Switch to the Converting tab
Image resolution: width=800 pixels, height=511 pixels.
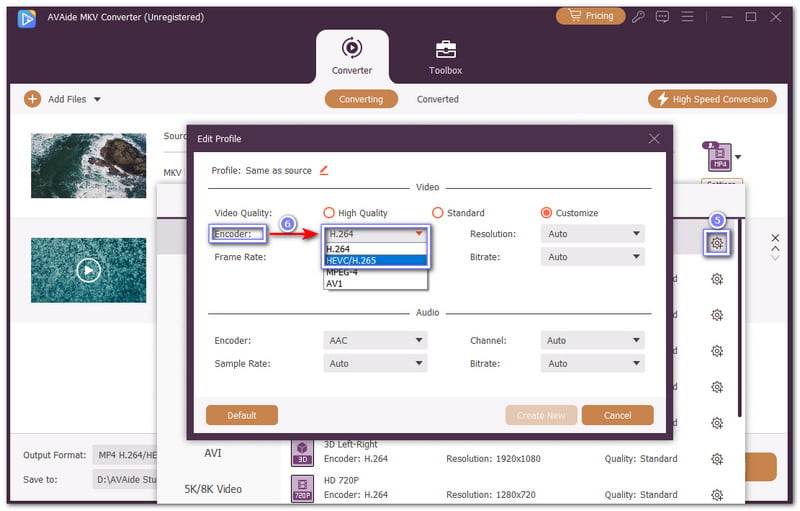[x=361, y=99]
